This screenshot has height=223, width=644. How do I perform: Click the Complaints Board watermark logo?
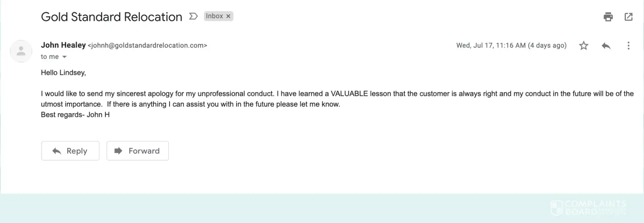[588, 208]
